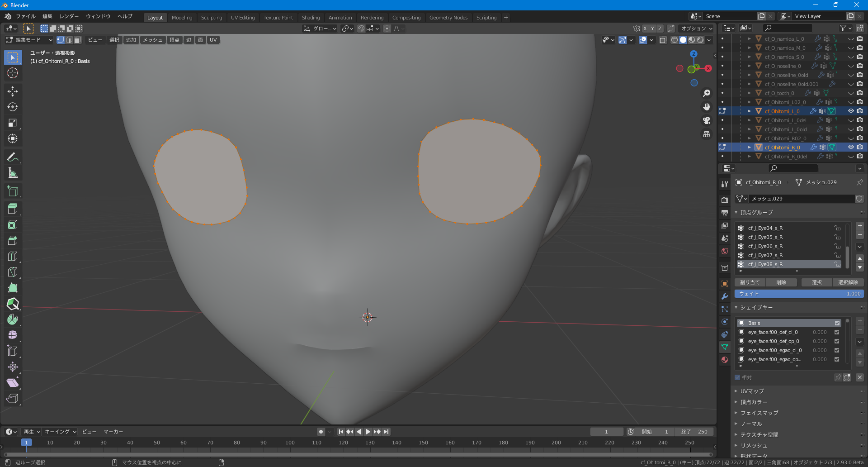The image size is (868, 467).
Task: Switch to the Sculpting workspace tab
Action: pos(212,18)
